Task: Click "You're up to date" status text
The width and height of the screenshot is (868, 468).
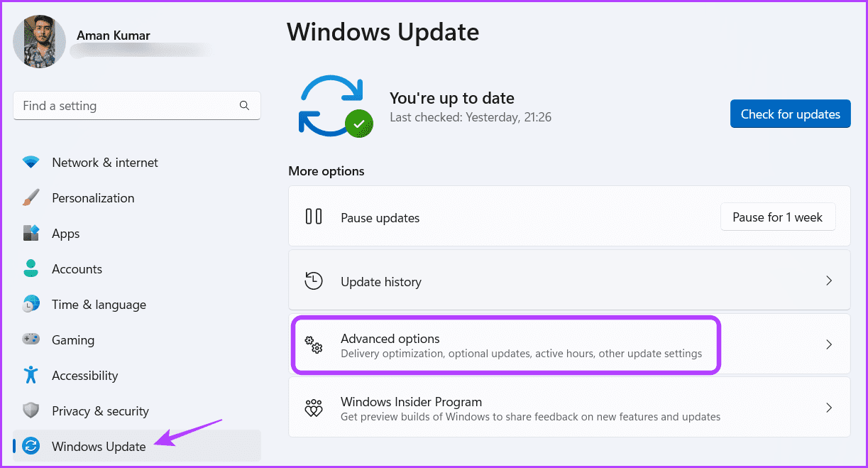Action: [452, 98]
